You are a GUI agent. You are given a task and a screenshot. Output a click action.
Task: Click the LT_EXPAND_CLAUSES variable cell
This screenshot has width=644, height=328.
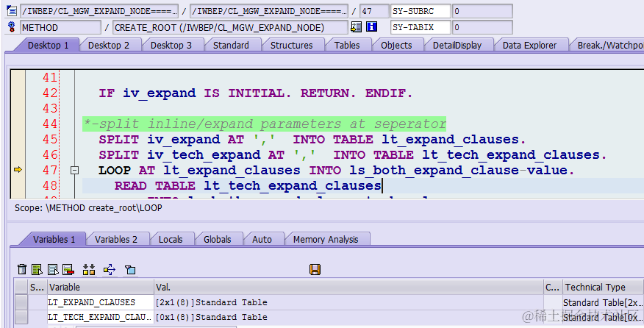click(101, 302)
